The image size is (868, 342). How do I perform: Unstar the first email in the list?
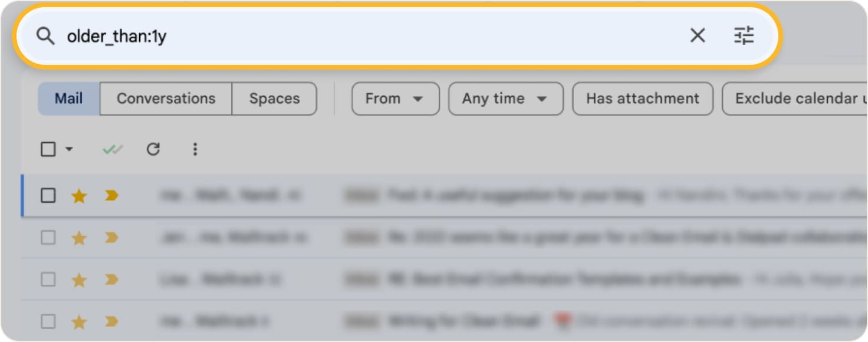click(78, 195)
